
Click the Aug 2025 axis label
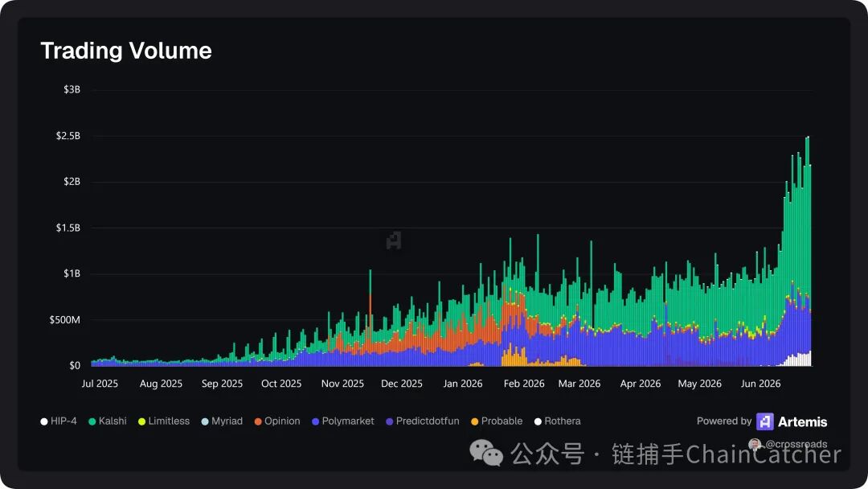coord(161,384)
